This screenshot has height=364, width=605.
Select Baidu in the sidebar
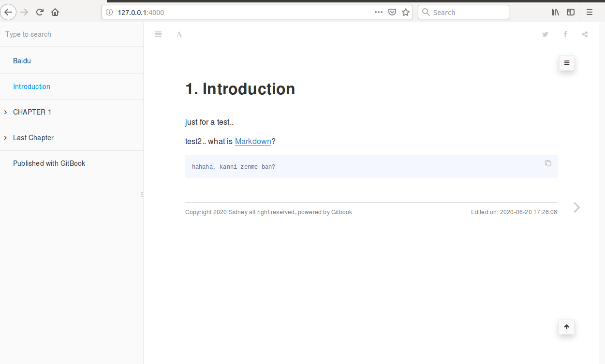coord(22,60)
